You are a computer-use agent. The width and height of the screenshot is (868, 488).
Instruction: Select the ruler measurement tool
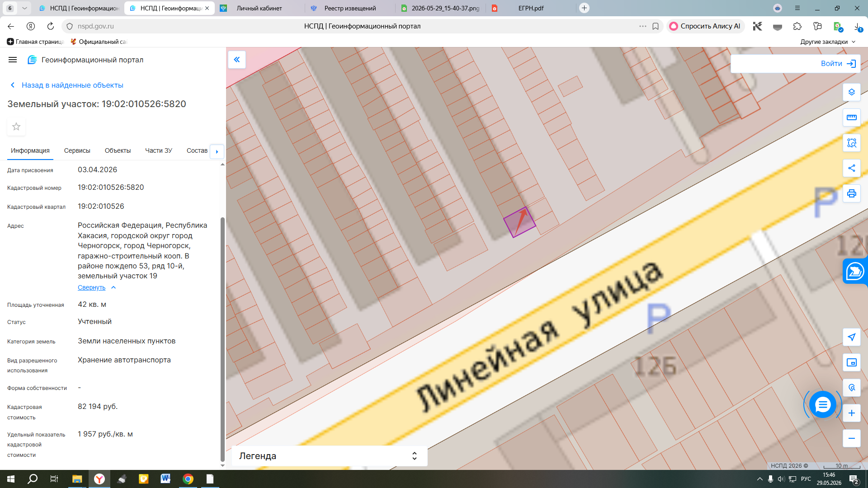pos(852,117)
